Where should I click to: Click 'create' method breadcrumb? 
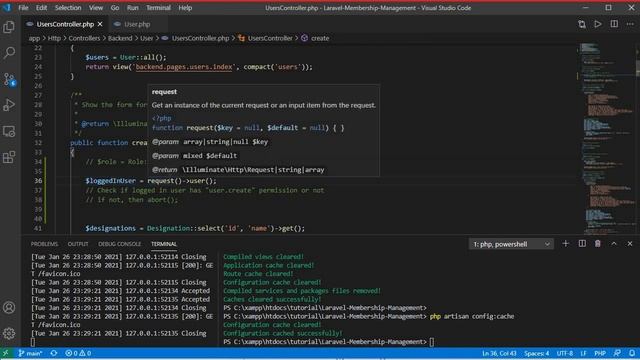coord(320,38)
